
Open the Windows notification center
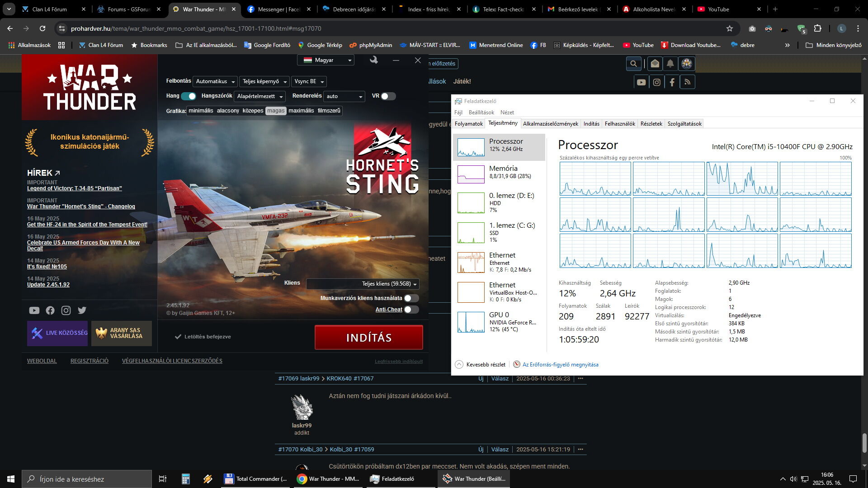[x=853, y=479]
